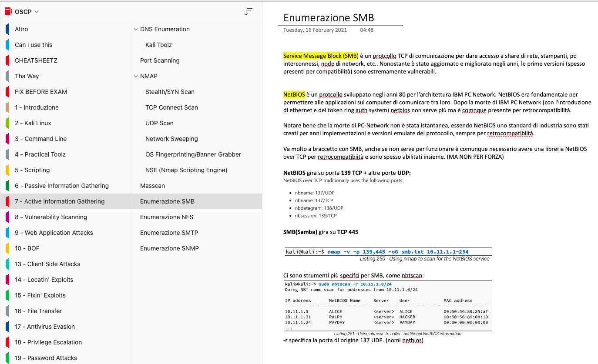The image size is (598, 364).
Task: Collapse the DNS Enumeration page group
Action: point(136,29)
